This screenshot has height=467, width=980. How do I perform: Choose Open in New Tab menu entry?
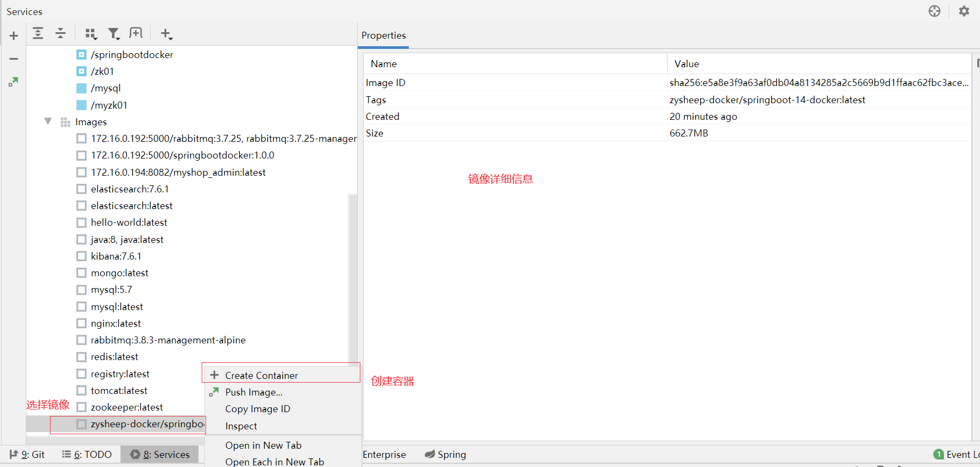282,445
